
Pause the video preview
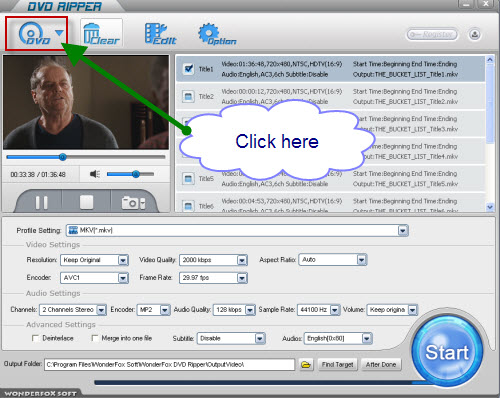point(41,202)
